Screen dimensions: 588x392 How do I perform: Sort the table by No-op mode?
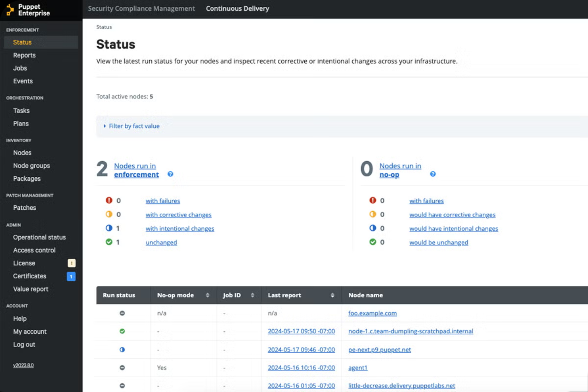[207, 295]
